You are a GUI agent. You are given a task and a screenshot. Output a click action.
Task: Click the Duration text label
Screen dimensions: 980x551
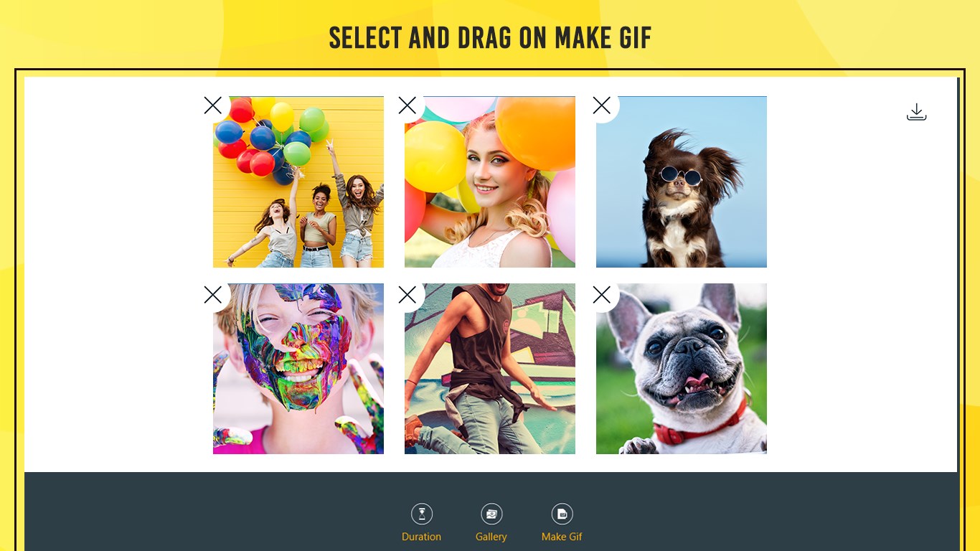coord(422,537)
